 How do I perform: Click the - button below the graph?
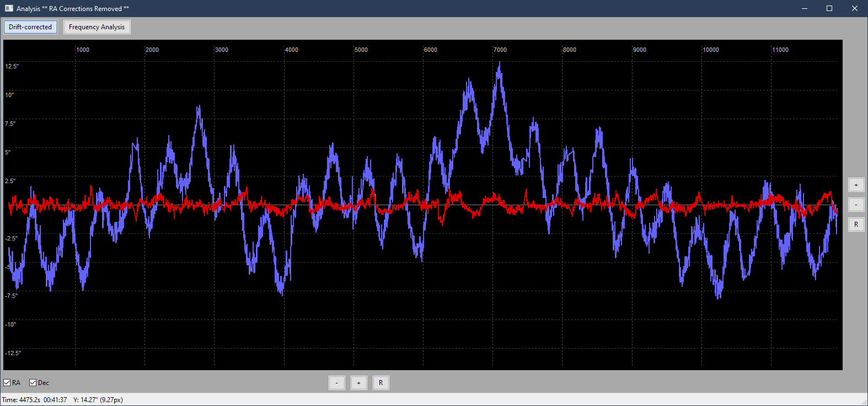[x=337, y=383]
